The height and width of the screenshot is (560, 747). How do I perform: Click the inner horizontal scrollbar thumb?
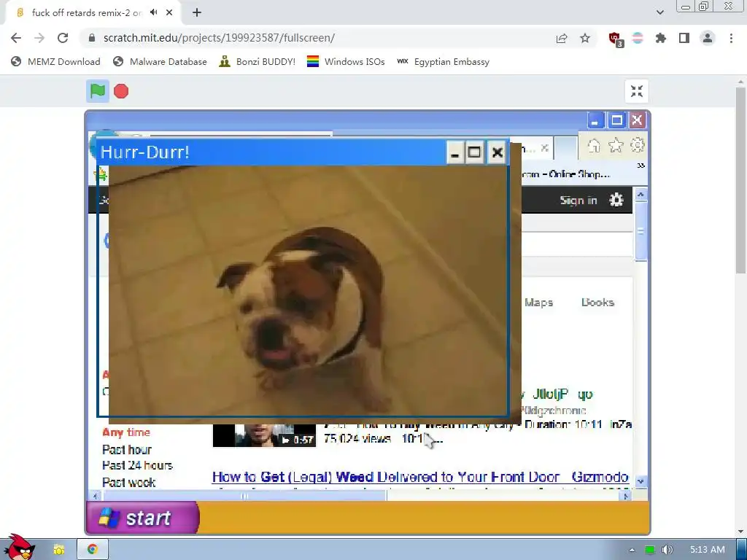[x=244, y=496]
